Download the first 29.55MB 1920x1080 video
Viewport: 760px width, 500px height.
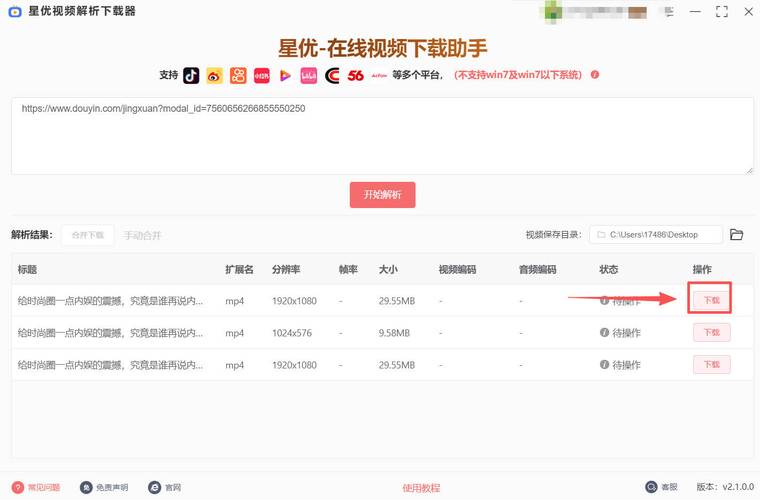click(712, 300)
